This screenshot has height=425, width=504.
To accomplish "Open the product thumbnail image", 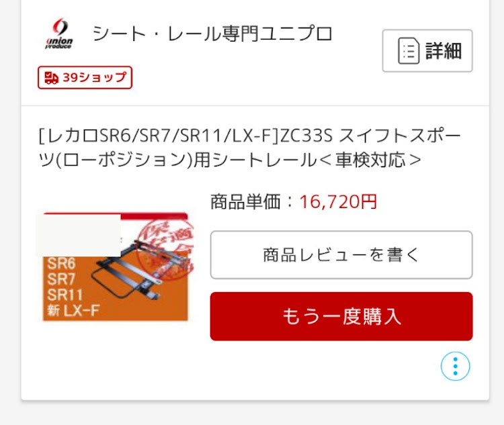I will [x=116, y=267].
